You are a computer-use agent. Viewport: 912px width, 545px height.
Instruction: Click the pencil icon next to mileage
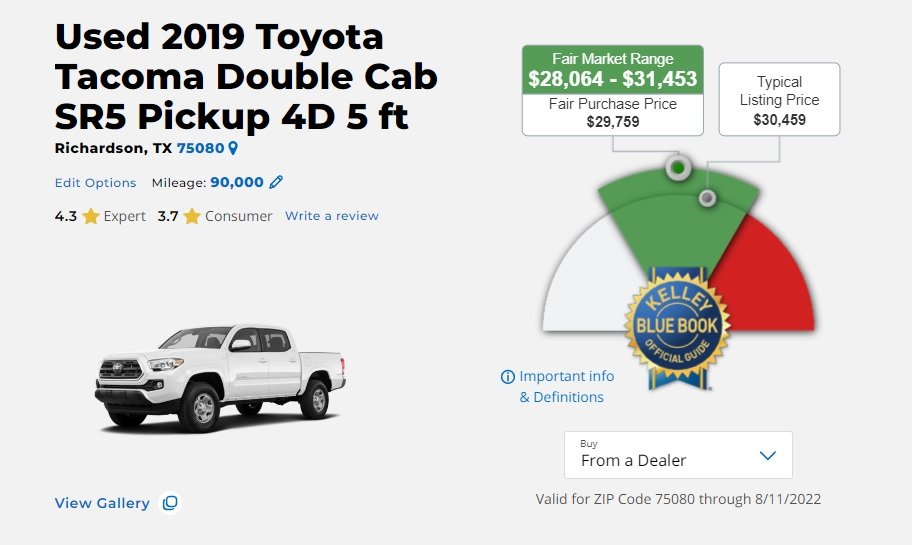276,182
